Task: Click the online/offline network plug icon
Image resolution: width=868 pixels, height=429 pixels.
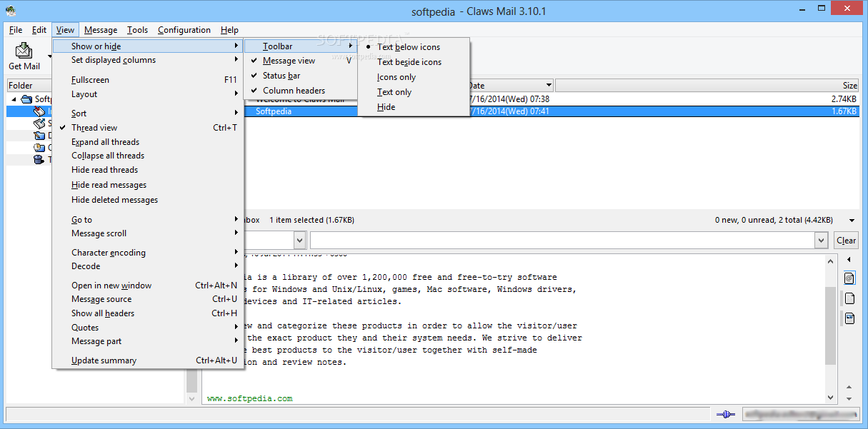Action: (725, 414)
